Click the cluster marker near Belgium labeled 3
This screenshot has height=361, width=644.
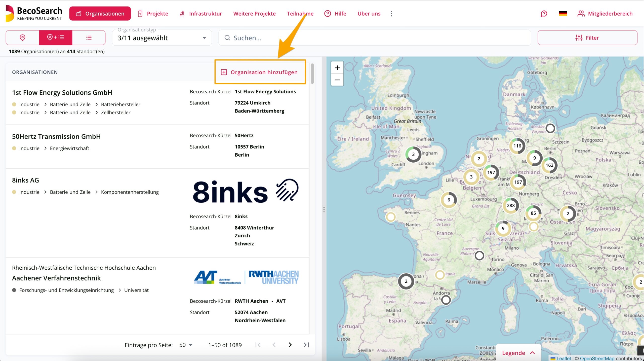(x=471, y=177)
